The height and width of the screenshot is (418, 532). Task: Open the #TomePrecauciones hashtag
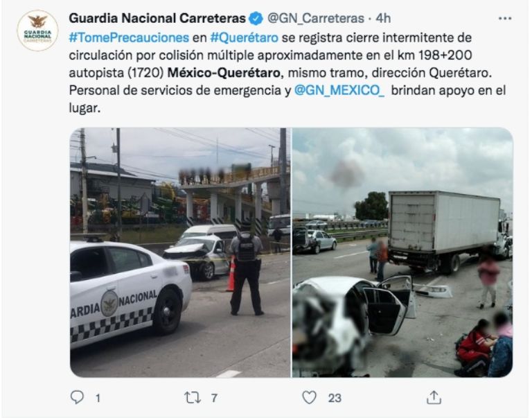[129, 37]
